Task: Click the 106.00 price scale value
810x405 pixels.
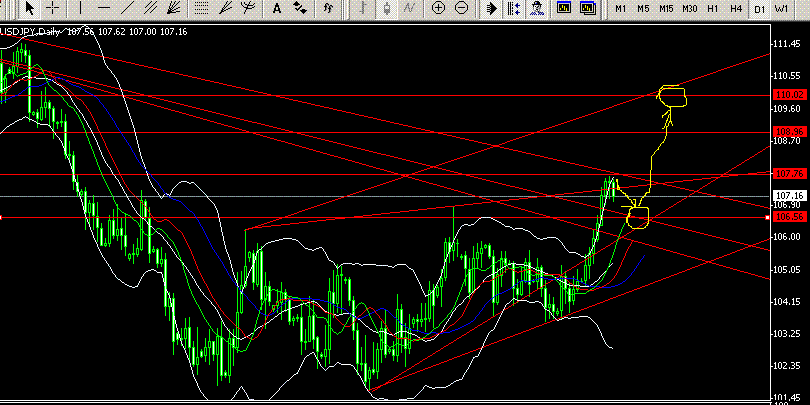Action: [788, 237]
